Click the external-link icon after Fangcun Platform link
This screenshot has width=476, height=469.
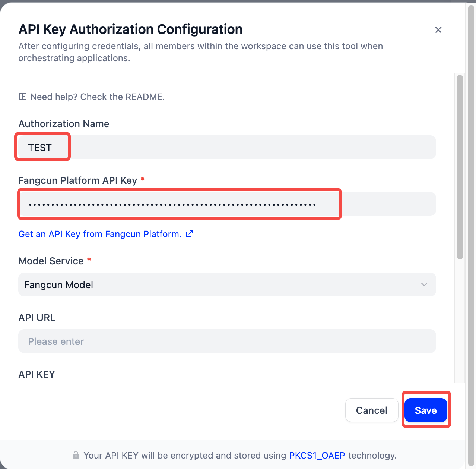tap(189, 234)
